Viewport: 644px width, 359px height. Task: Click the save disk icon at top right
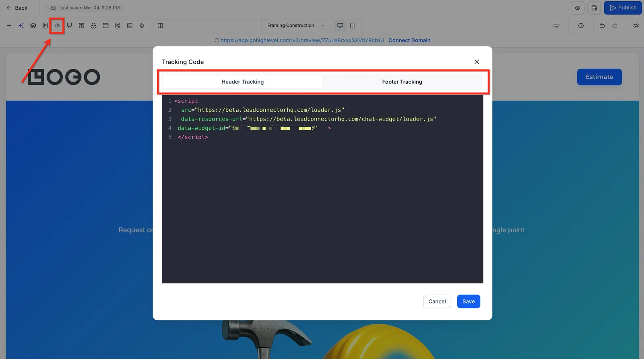point(594,8)
